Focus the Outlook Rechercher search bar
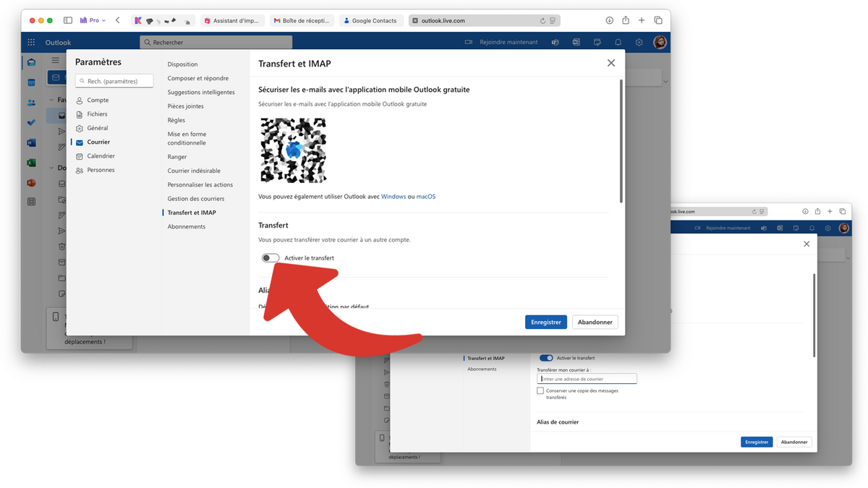Viewport: 868px width, 488px height. pos(216,43)
